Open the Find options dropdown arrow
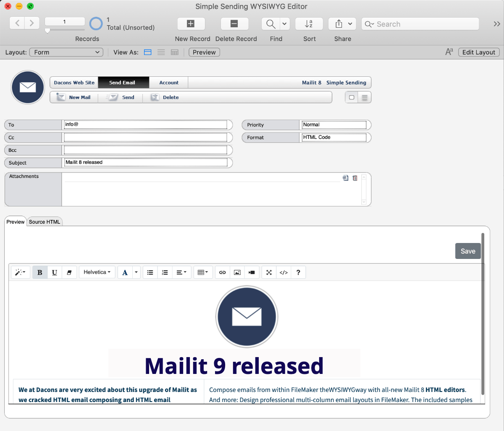This screenshot has width=504, height=431. tap(285, 24)
